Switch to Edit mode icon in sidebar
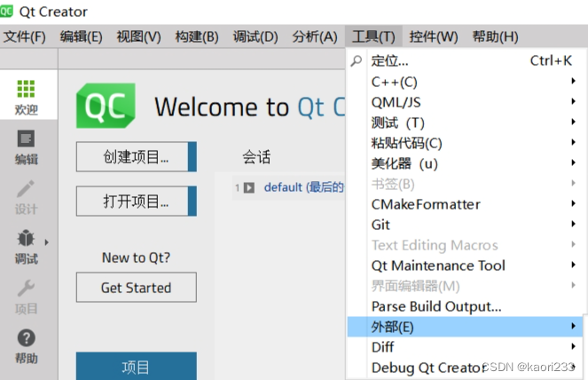Viewport: 588px width, 380px height. (x=26, y=139)
